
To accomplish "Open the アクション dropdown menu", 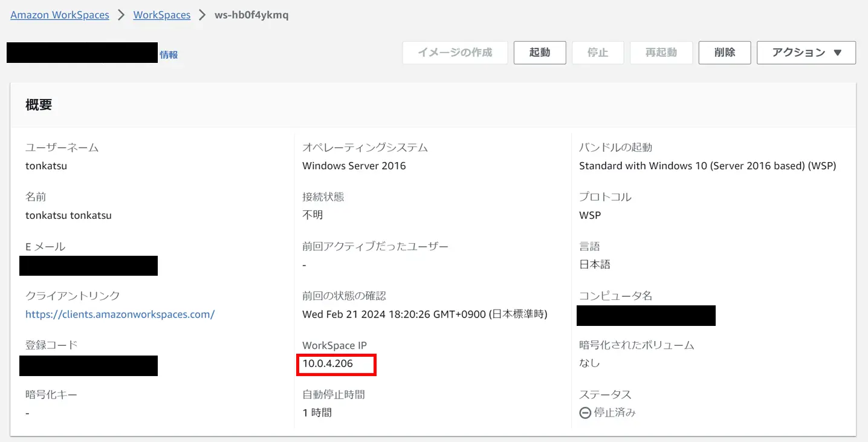I will tap(806, 53).
